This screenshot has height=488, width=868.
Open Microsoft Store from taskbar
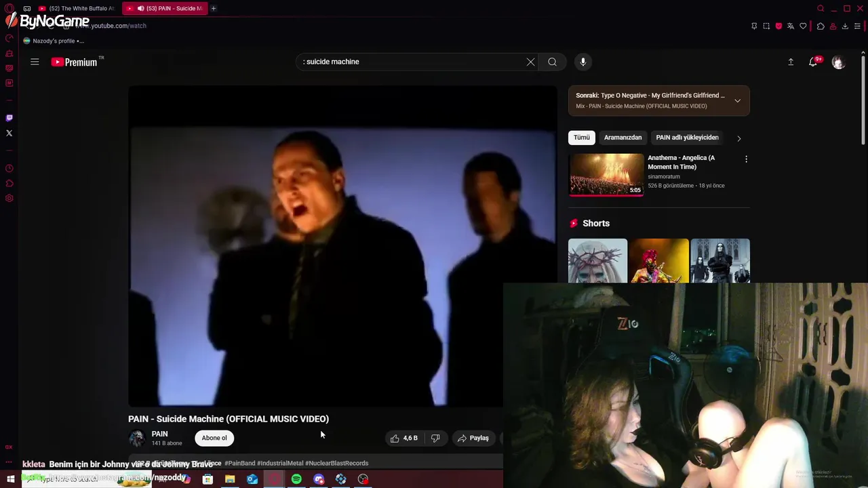pyautogui.click(x=208, y=479)
